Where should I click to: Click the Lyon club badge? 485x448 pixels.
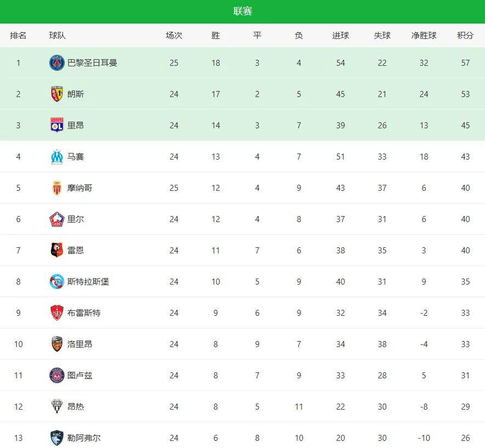57,125
